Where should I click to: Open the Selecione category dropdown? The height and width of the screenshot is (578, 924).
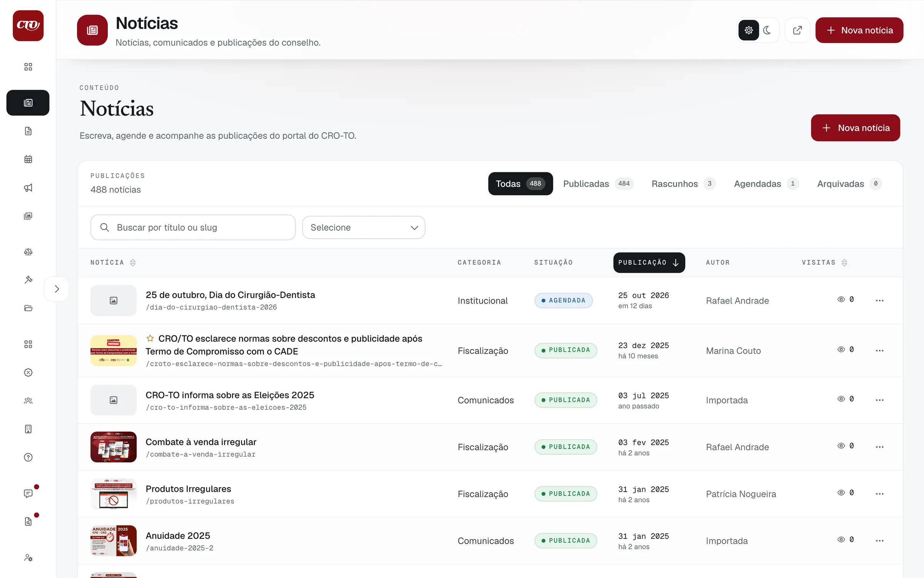coord(363,227)
